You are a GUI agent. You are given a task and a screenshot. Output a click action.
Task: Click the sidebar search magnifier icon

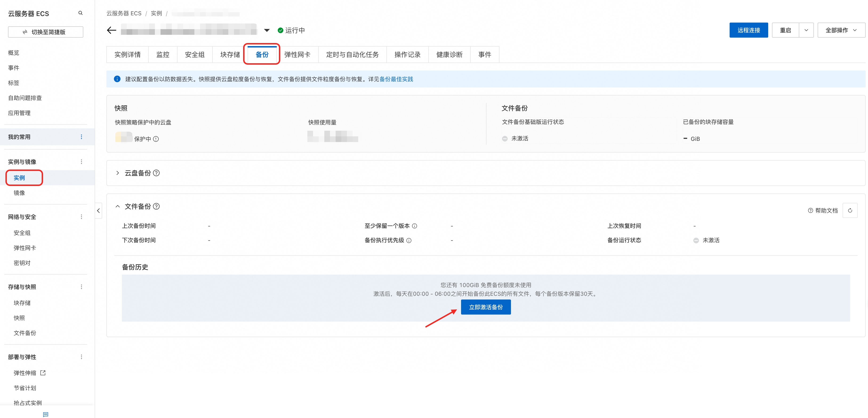[80, 13]
